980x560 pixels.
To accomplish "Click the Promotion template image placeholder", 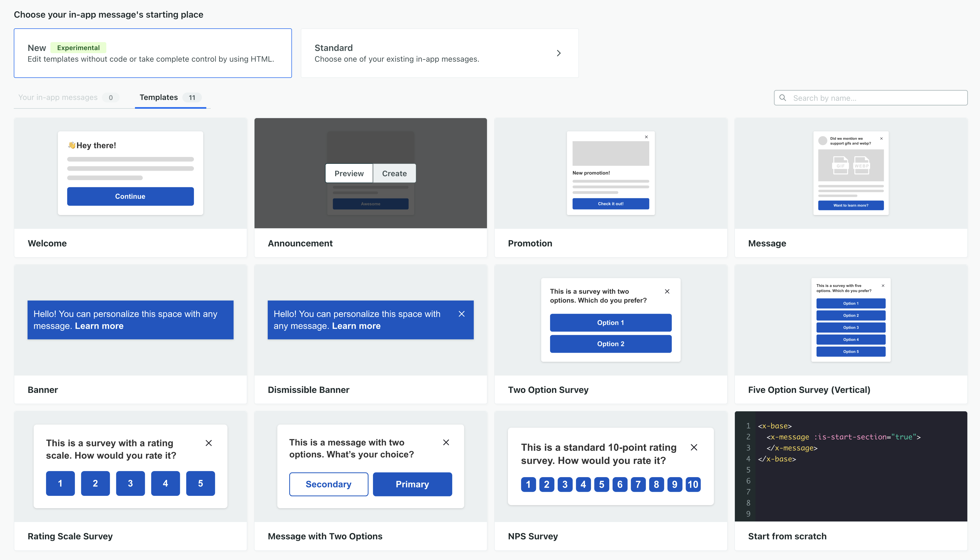I will pos(611,153).
